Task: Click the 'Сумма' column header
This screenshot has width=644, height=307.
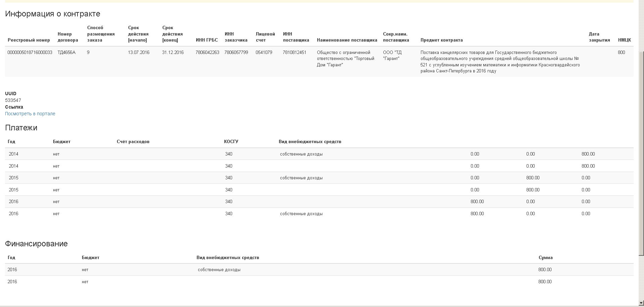Action: (545, 257)
